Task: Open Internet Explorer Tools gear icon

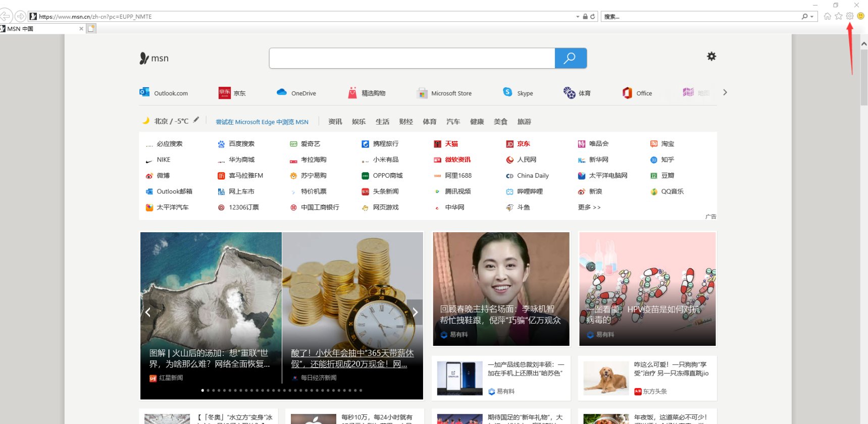Action: point(850,16)
